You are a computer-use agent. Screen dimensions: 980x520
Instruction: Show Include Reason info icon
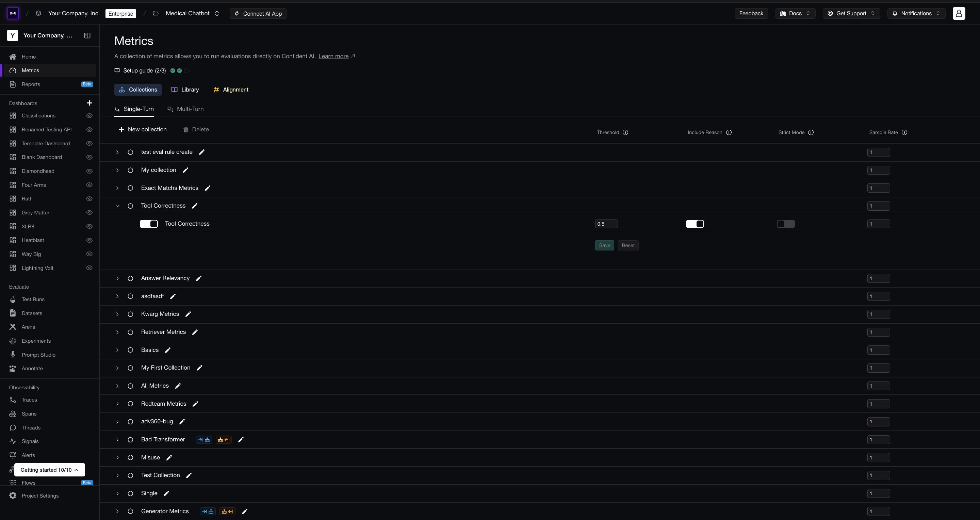coord(729,132)
